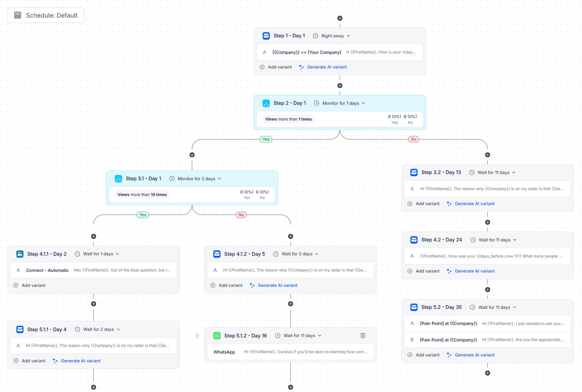Click the condition icon on Step 2

(x=266, y=103)
